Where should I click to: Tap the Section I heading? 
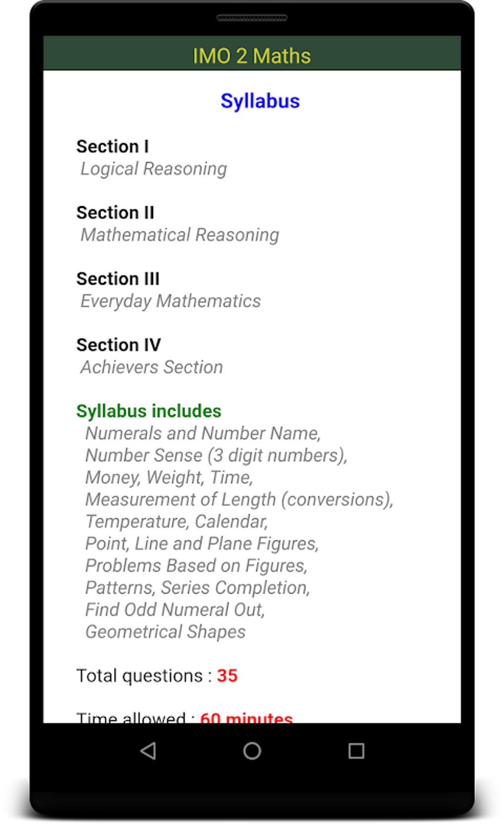pos(112,146)
